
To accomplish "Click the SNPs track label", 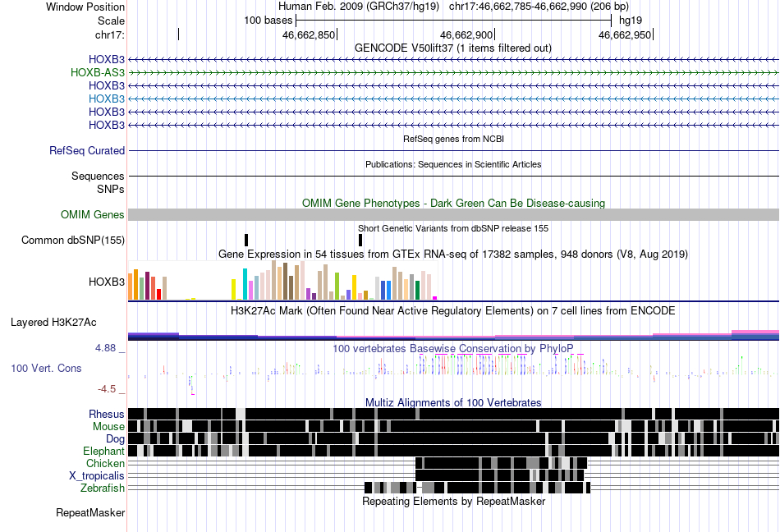I will [x=111, y=190].
